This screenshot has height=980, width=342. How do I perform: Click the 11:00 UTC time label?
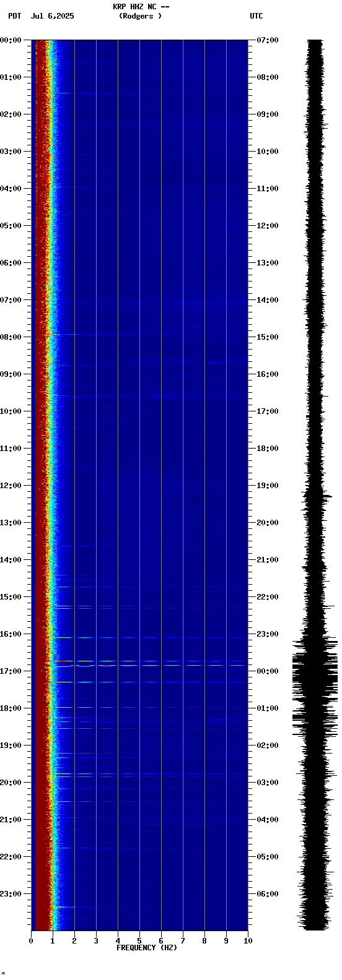click(x=268, y=189)
